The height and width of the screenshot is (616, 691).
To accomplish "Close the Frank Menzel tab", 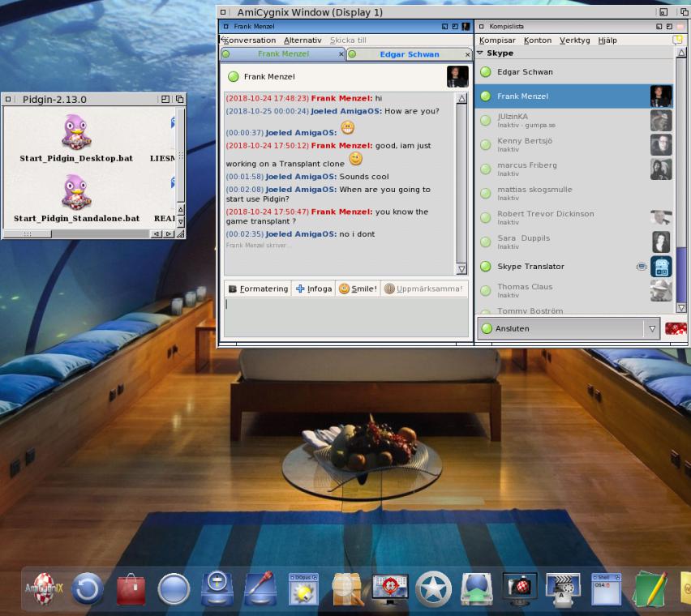I will tap(341, 54).
